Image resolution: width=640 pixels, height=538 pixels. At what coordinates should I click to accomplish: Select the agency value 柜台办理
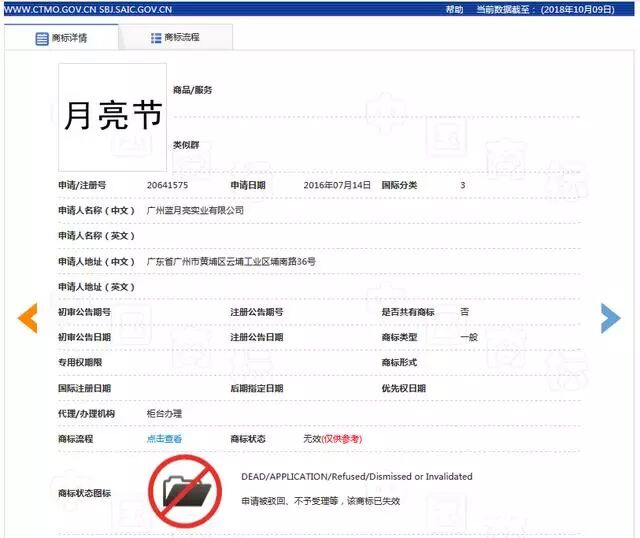[164, 414]
